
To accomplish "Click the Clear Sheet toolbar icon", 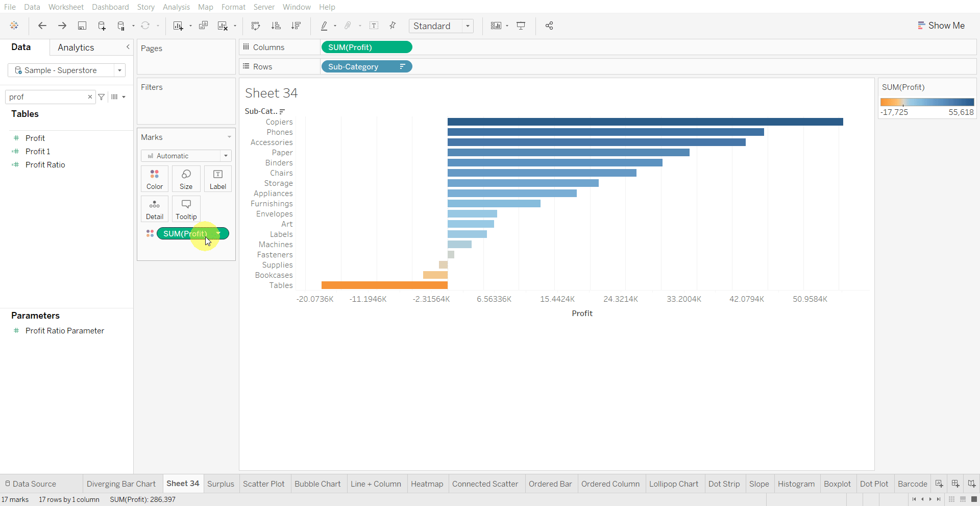I will pyautogui.click(x=223, y=26).
